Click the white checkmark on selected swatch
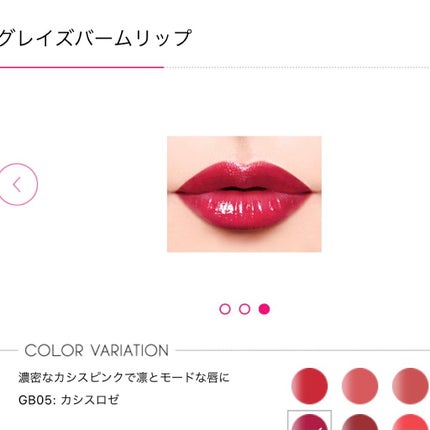 (x=321, y=428)
